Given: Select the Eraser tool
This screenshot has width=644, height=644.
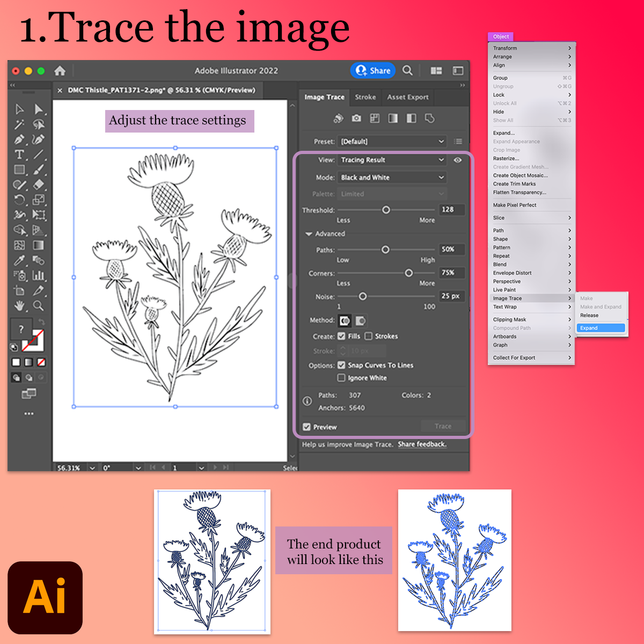Looking at the screenshot, I should (x=39, y=185).
